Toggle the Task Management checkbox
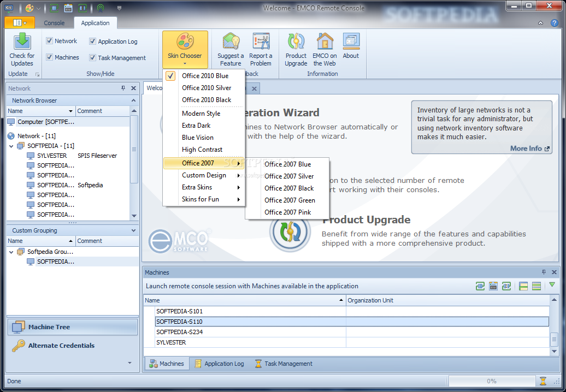The image size is (566, 392). 92,57
